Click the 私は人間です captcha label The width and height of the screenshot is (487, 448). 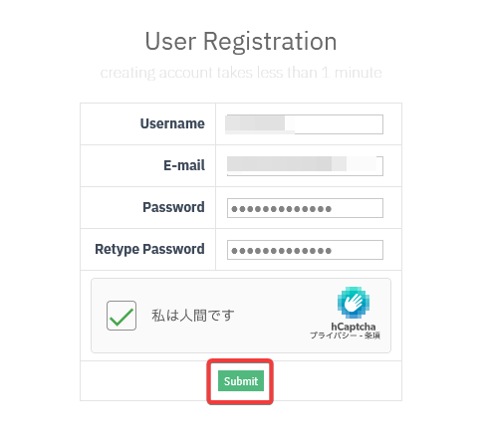point(193,316)
